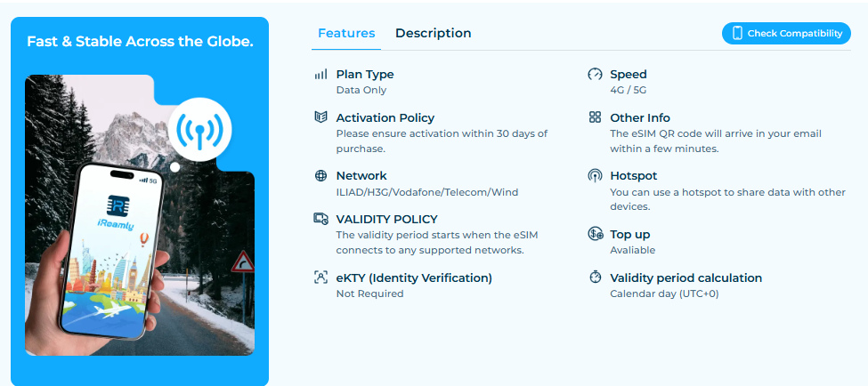This screenshot has height=386, width=868.
Task: Click the phone icon in Check Compatibility
Action: click(x=737, y=34)
